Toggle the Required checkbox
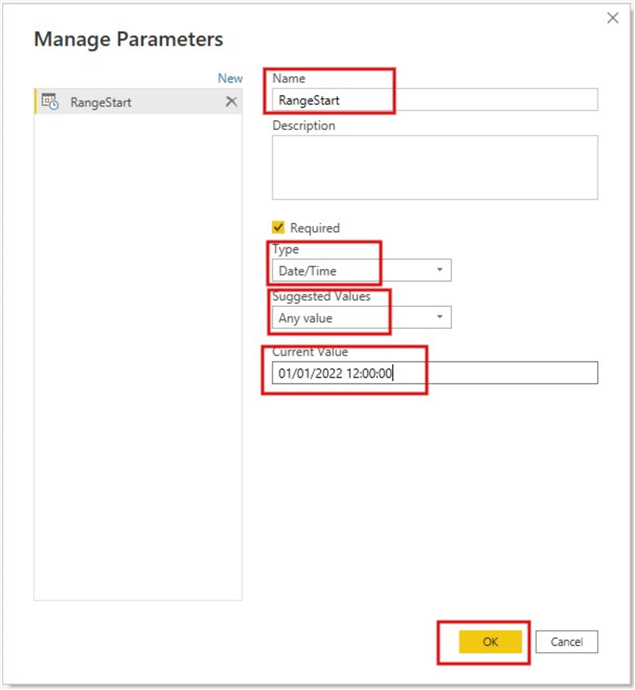 point(278,228)
